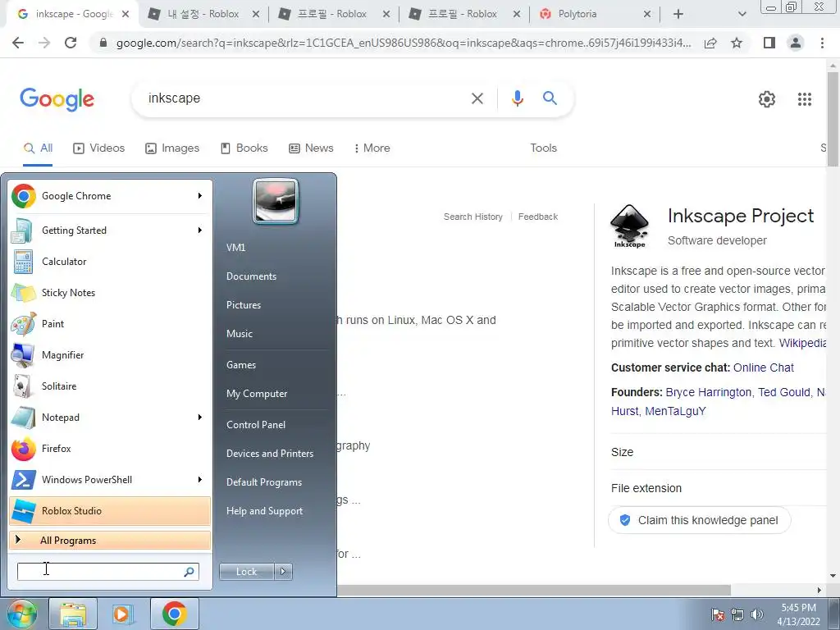Click the Google search text field
The height and width of the screenshot is (630, 840).
pos(303,98)
